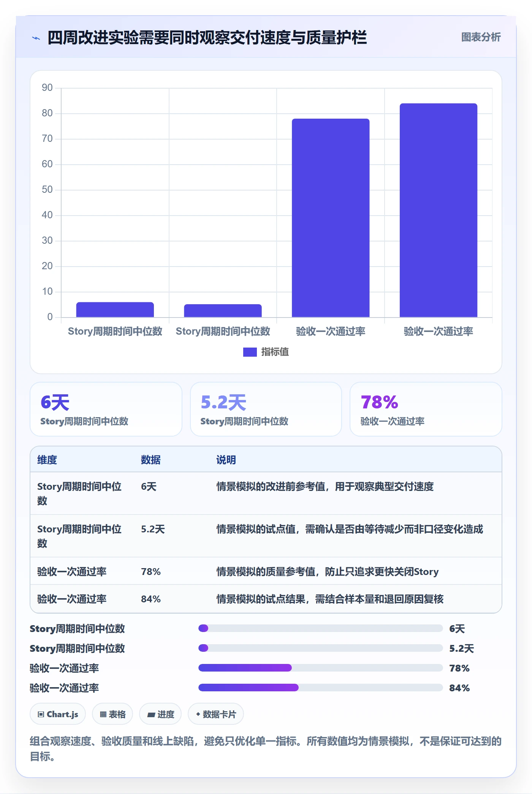The image size is (532, 794).
Task: Click the progress bar labeled 5.2天
Action: (x=320, y=648)
